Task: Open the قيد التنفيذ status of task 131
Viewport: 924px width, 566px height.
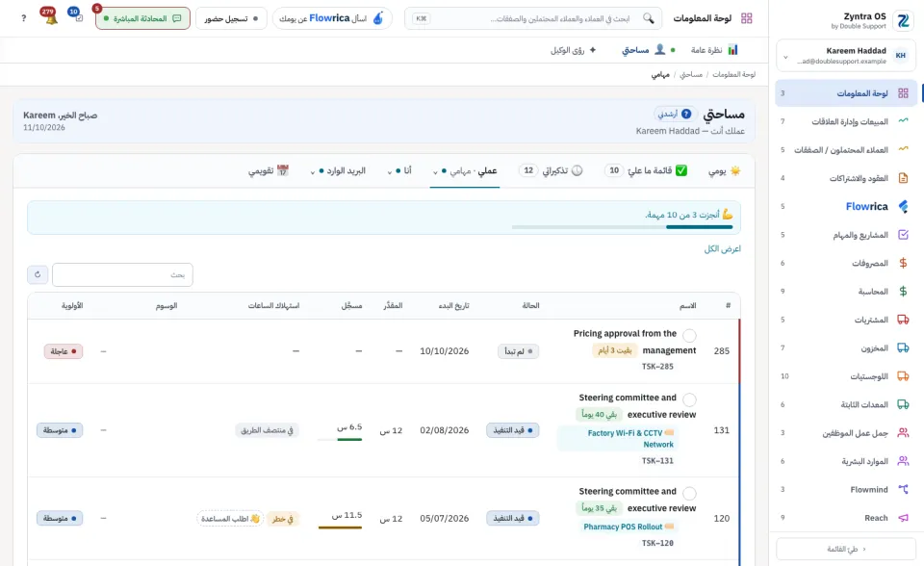Action: tap(513, 430)
